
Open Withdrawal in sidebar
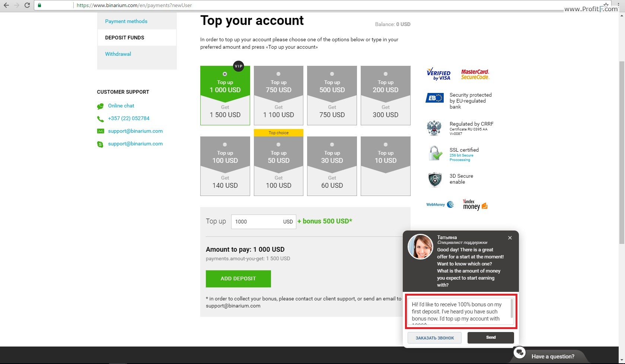[118, 54]
